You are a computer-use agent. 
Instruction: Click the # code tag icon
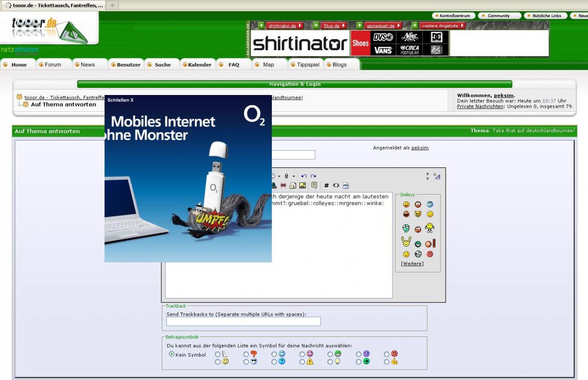(327, 185)
